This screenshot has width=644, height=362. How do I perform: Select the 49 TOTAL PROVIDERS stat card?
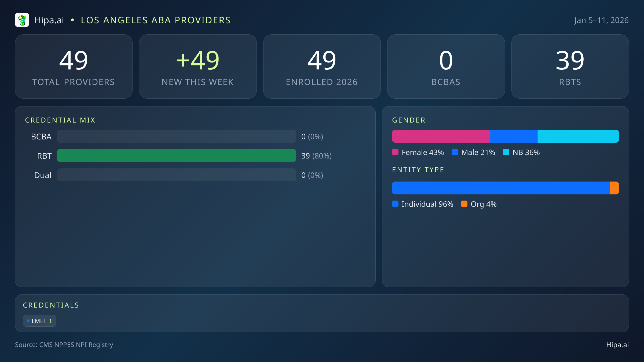pos(74,66)
